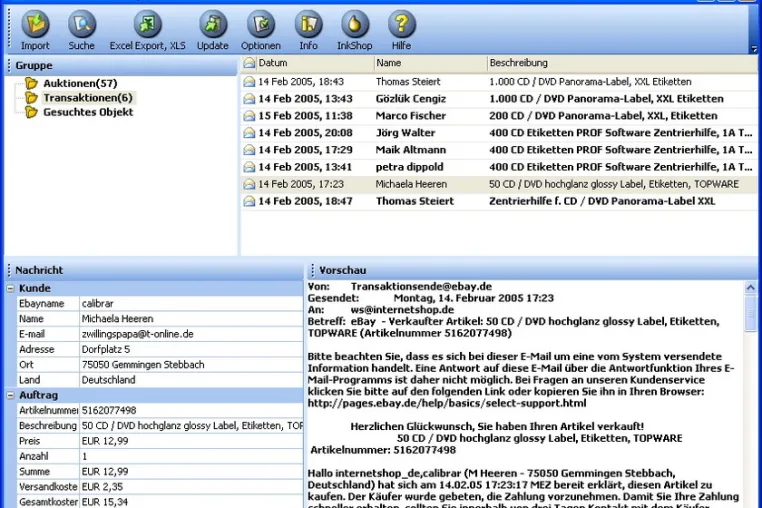This screenshot has width=762, height=508.
Task: Select date 14 Feb 2005, 18:43
Action: [x=301, y=82]
